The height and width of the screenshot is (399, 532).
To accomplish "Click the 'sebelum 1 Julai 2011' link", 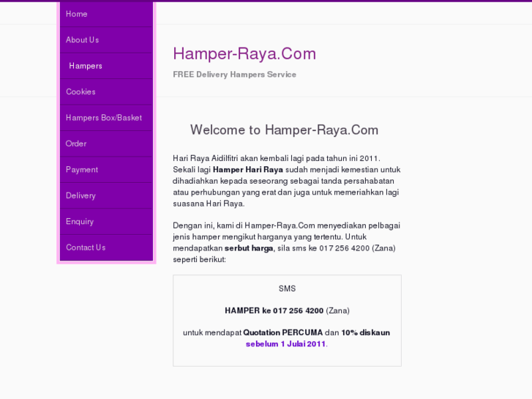I will point(285,344).
